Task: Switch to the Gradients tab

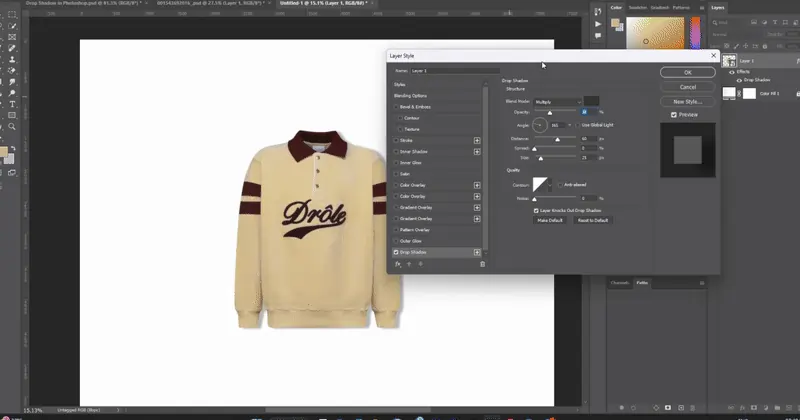Action: (x=660, y=8)
